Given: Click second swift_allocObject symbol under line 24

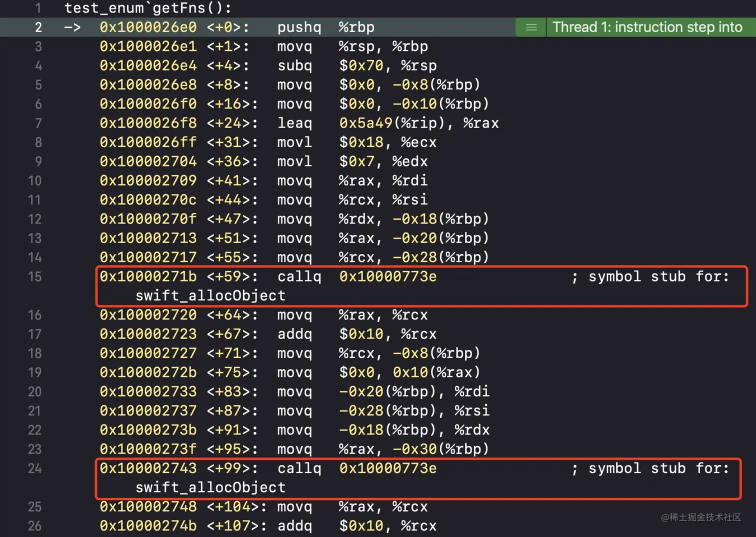Looking at the screenshot, I should 210,487.
